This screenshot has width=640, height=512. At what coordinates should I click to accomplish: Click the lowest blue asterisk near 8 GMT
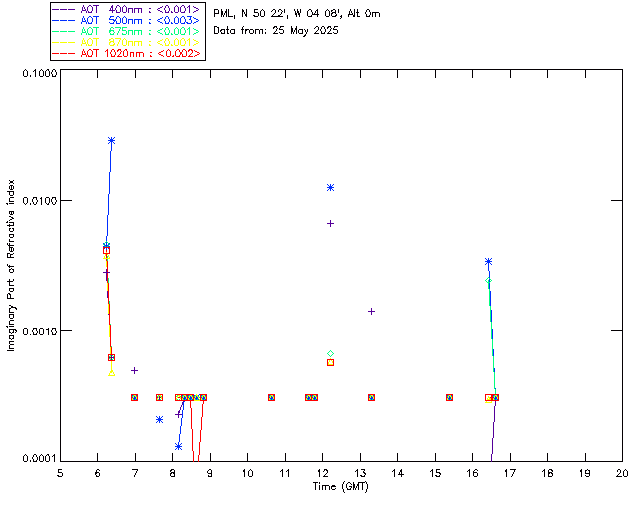(x=178, y=447)
